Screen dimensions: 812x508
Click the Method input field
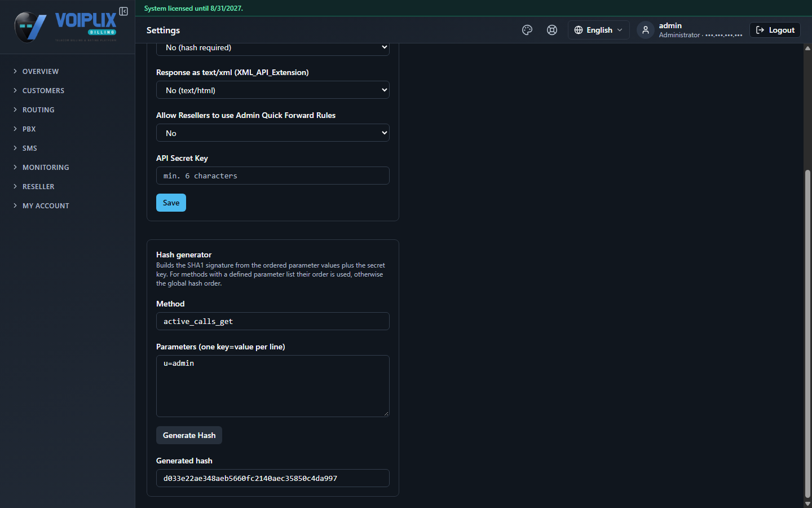pyautogui.click(x=273, y=321)
